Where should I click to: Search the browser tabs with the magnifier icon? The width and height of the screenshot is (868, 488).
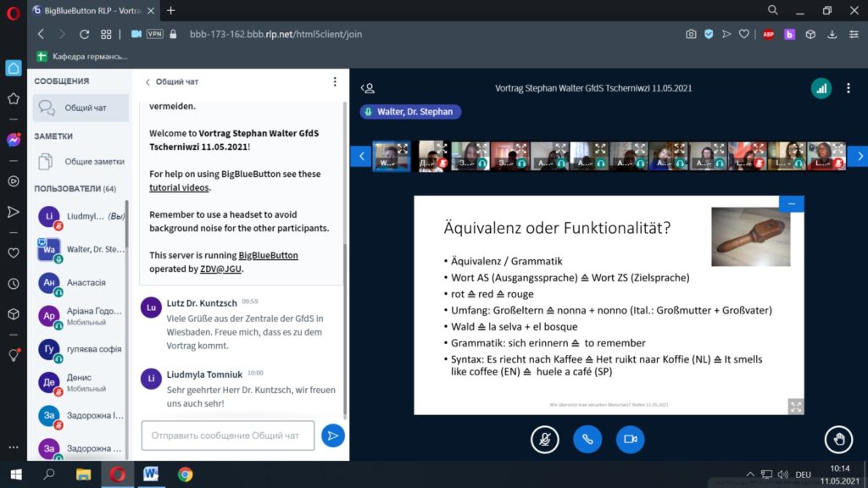click(x=773, y=10)
